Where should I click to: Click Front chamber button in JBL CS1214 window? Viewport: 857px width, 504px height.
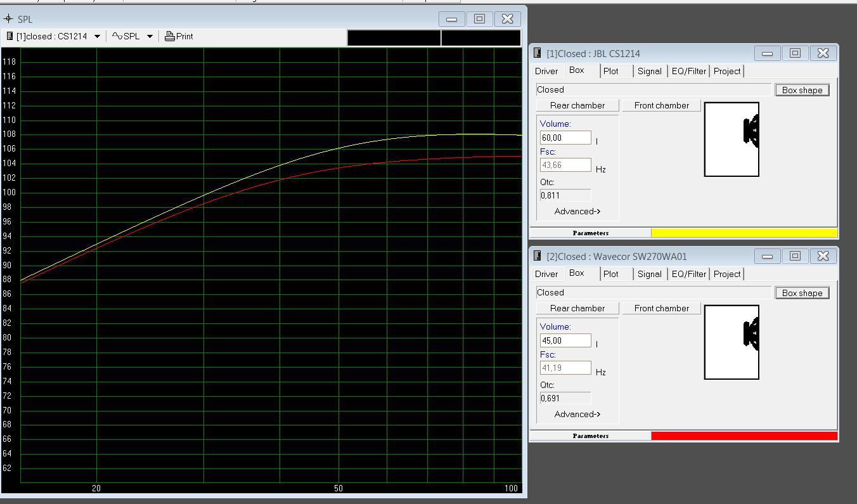pyautogui.click(x=662, y=105)
